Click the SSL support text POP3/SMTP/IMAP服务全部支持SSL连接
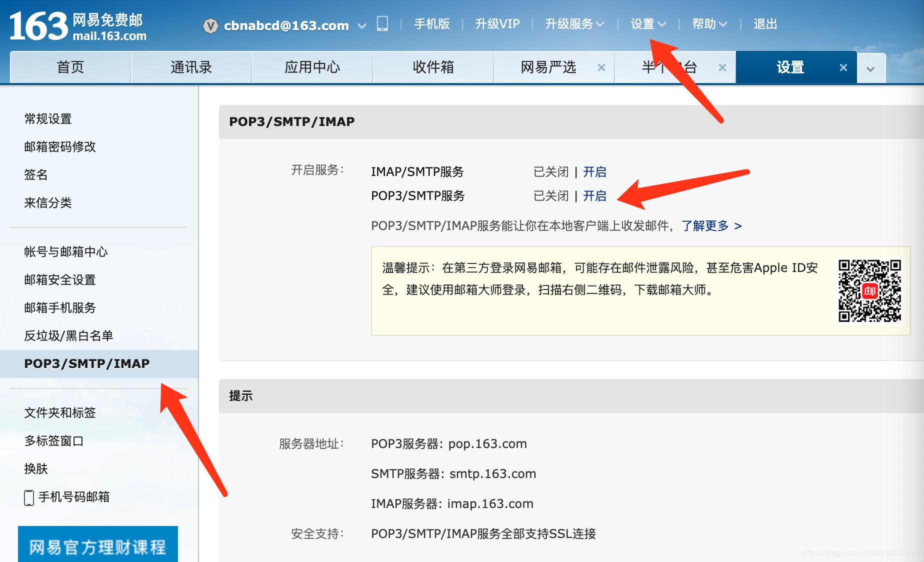This screenshot has height=562, width=924. 483,534
